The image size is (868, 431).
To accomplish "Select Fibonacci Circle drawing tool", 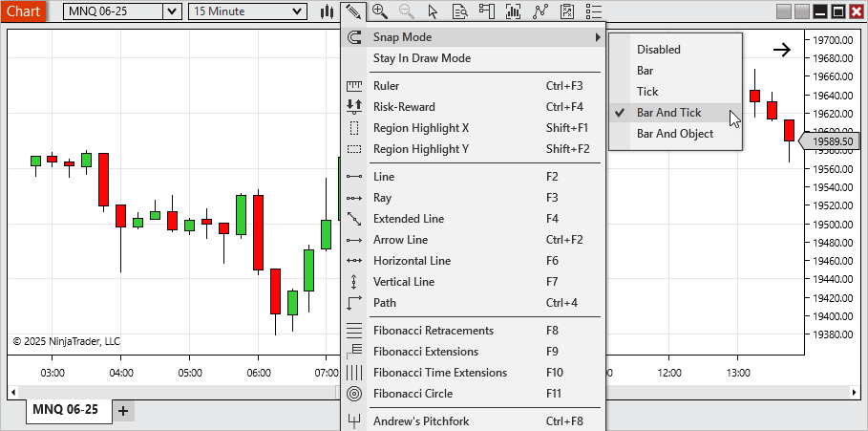I will [413, 394].
